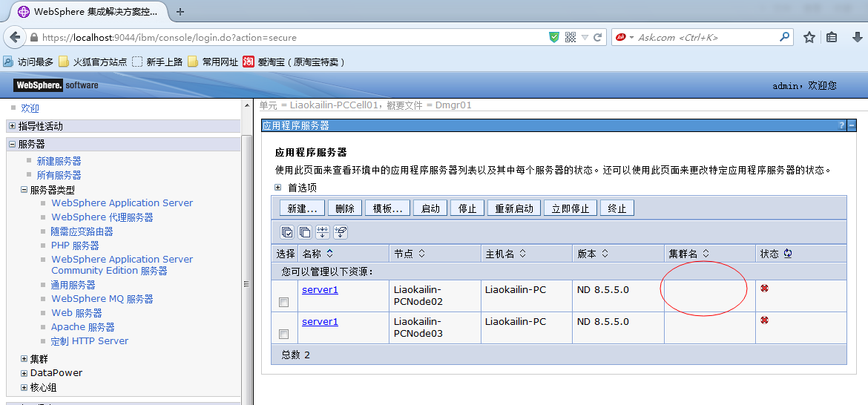This screenshot has height=405, width=868.
Task: Open the downloads arrow icon
Action: click(x=857, y=38)
